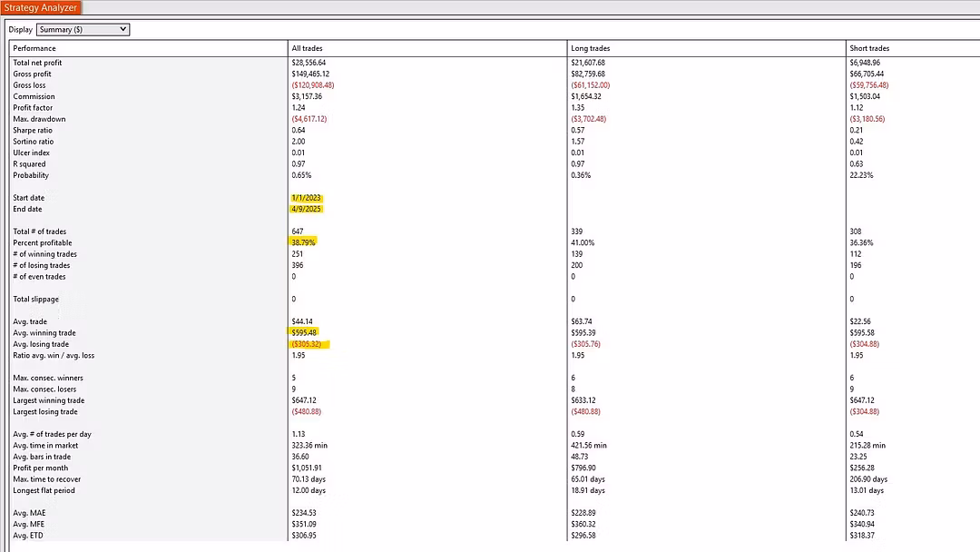Select the Sortino ratio row label
The image size is (980, 552).
pos(34,142)
